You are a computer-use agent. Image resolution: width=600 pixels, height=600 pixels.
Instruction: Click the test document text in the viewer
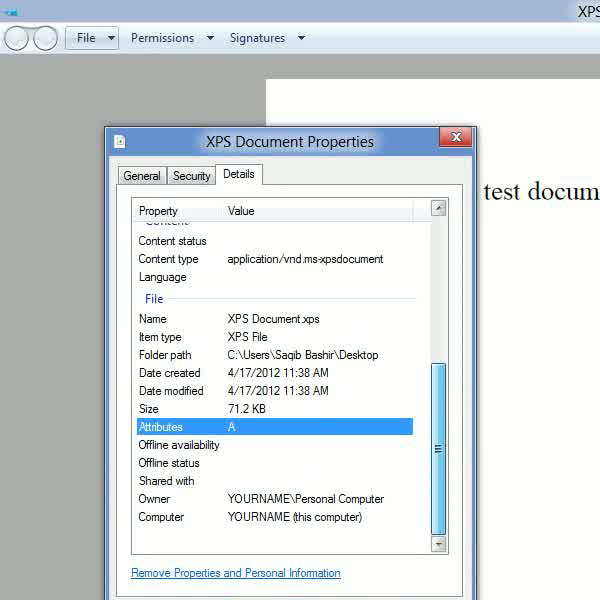(541, 191)
